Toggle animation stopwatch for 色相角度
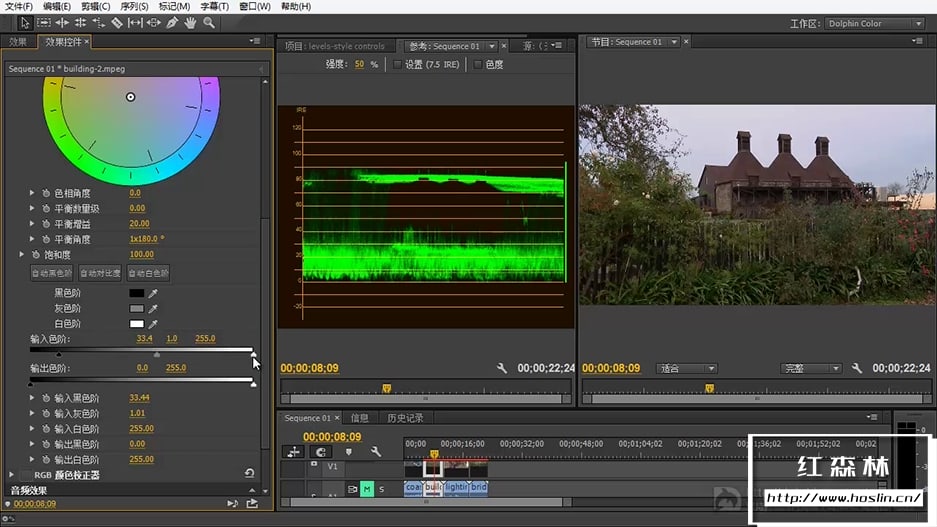Viewport: 937px width, 527px height. [46, 193]
